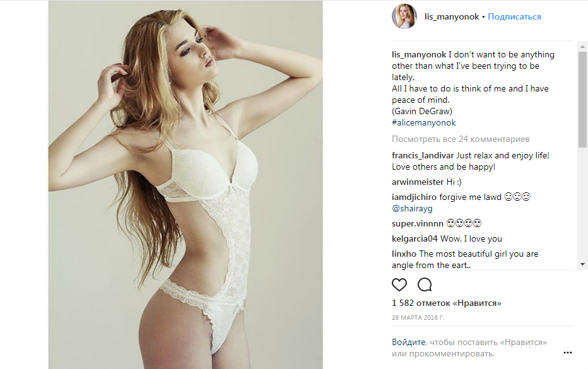
Task: Open the kelgarcia04 commenter profile
Action: [415, 239]
